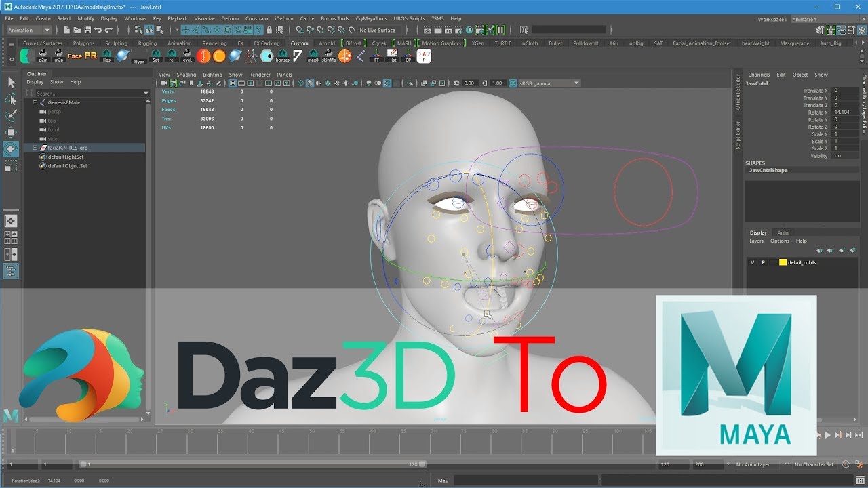Click the Outliner layout icon in left sidebar
868x488 pixels.
pyautogui.click(x=11, y=270)
